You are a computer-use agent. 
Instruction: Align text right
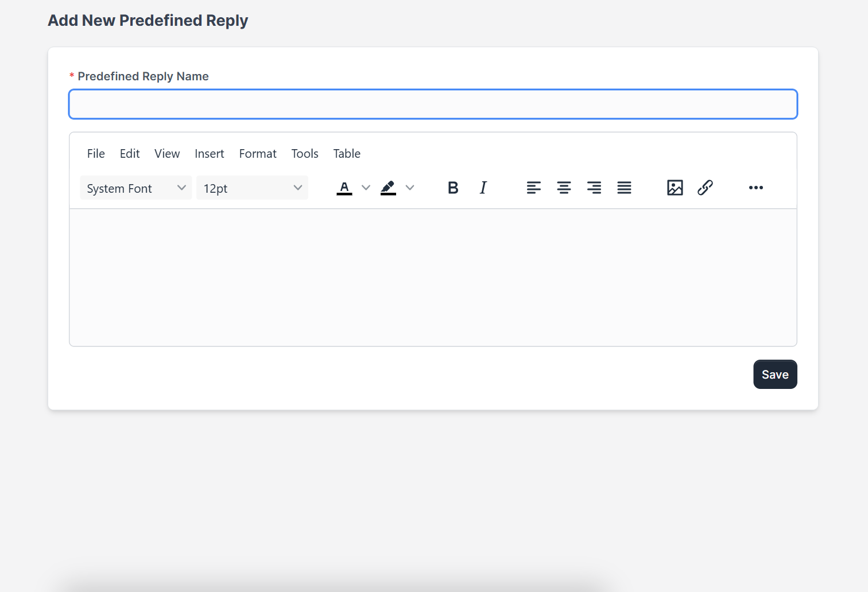[594, 188]
